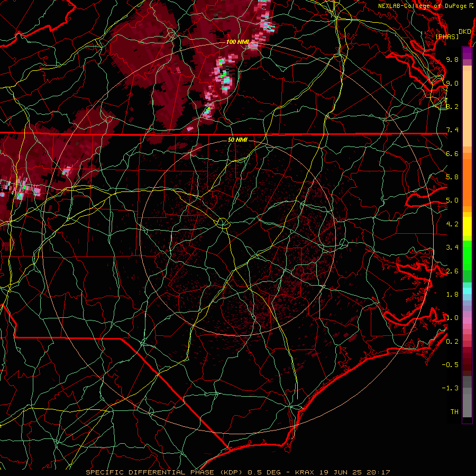The image size is (476, 476).
Task: Pick the cyan segment of color bar
Action: click(x=467, y=291)
